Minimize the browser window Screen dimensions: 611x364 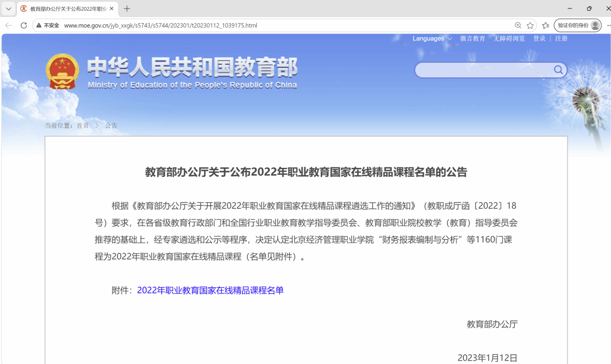(570, 8)
